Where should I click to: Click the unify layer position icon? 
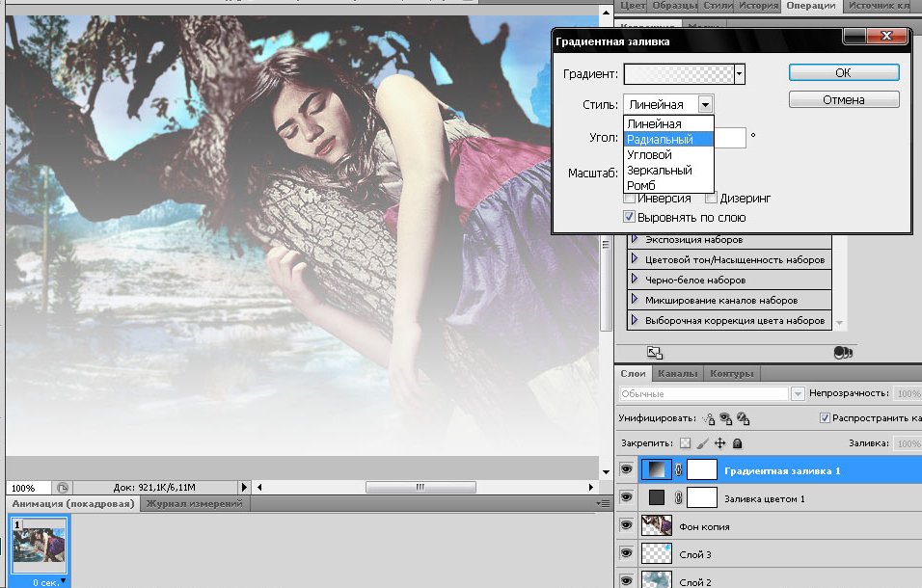[x=709, y=418]
